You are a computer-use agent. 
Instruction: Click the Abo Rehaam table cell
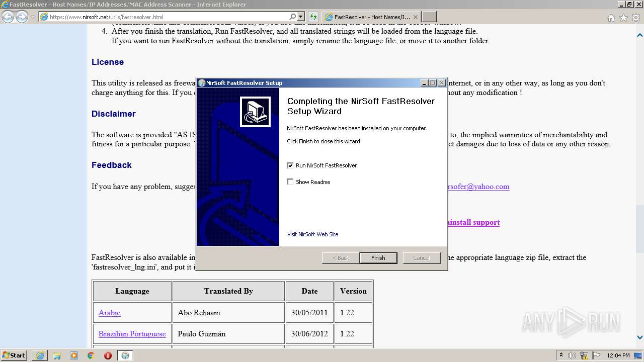click(x=228, y=313)
